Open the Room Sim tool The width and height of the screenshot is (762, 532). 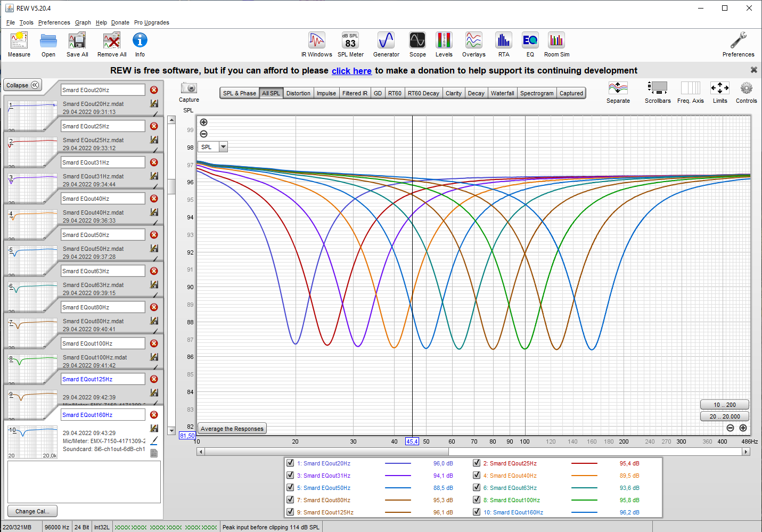pyautogui.click(x=556, y=41)
